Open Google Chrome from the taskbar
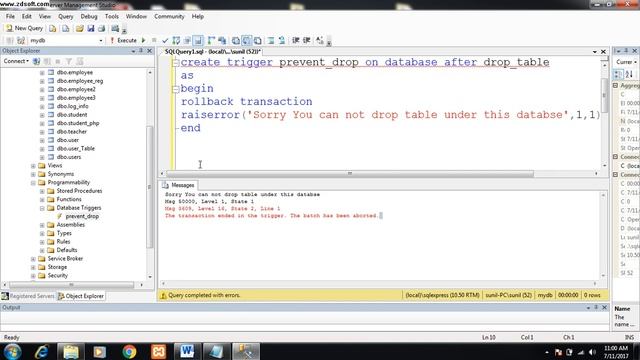Image resolution: width=640 pixels, height=360 pixels. tap(129, 351)
